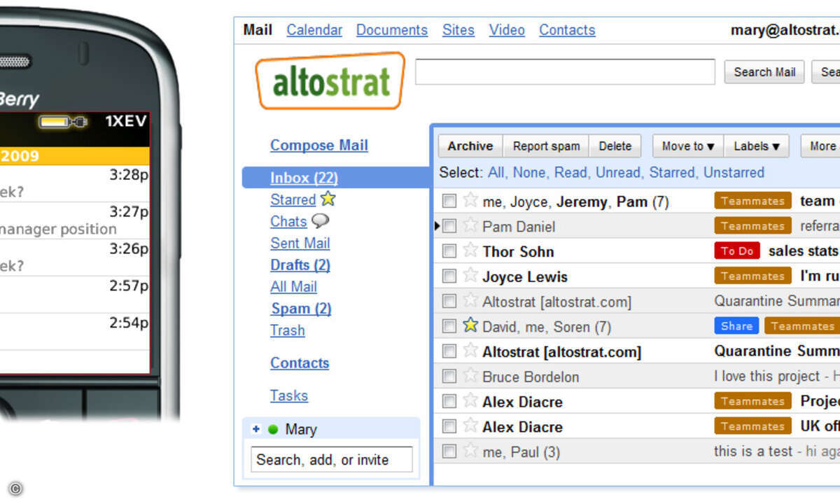This screenshot has height=504, width=840.
Task: Click the red To Do label tag
Action: (x=736, y=251)
